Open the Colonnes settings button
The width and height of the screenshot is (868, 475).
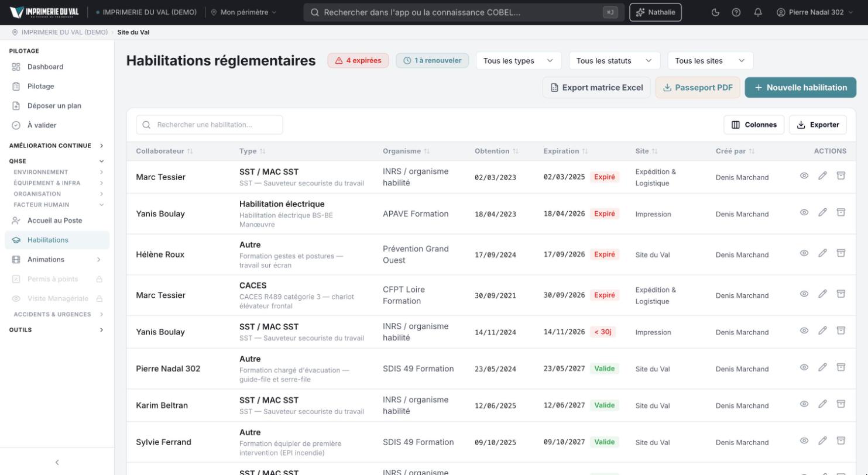(x=754, y=125)
